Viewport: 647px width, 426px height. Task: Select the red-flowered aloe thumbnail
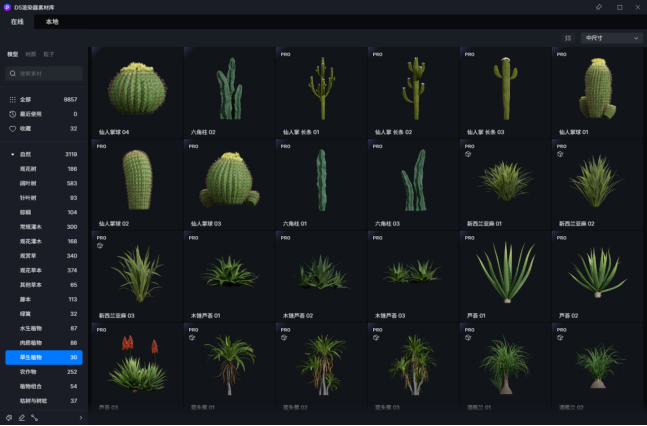pos(137,367)
